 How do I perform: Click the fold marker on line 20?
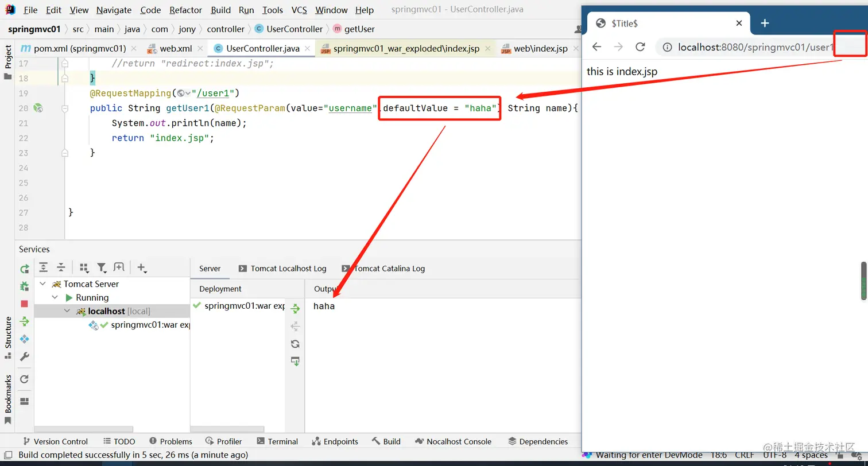65,108
